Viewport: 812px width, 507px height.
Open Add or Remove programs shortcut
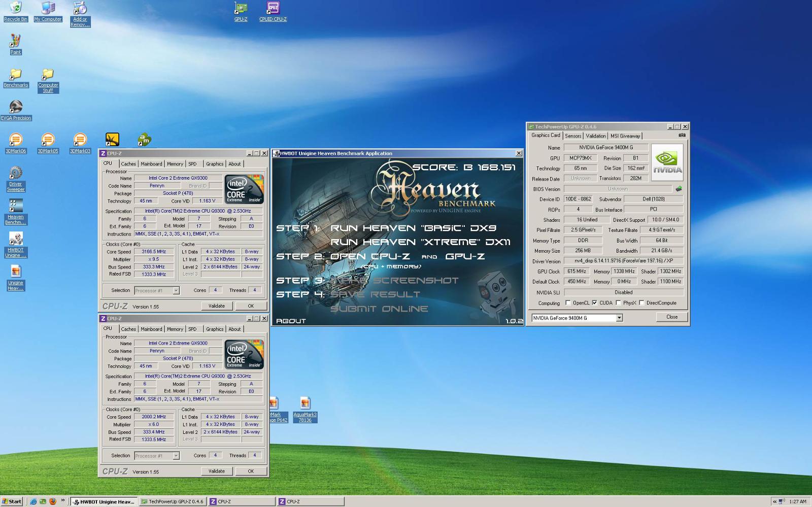tap(80, 14)
